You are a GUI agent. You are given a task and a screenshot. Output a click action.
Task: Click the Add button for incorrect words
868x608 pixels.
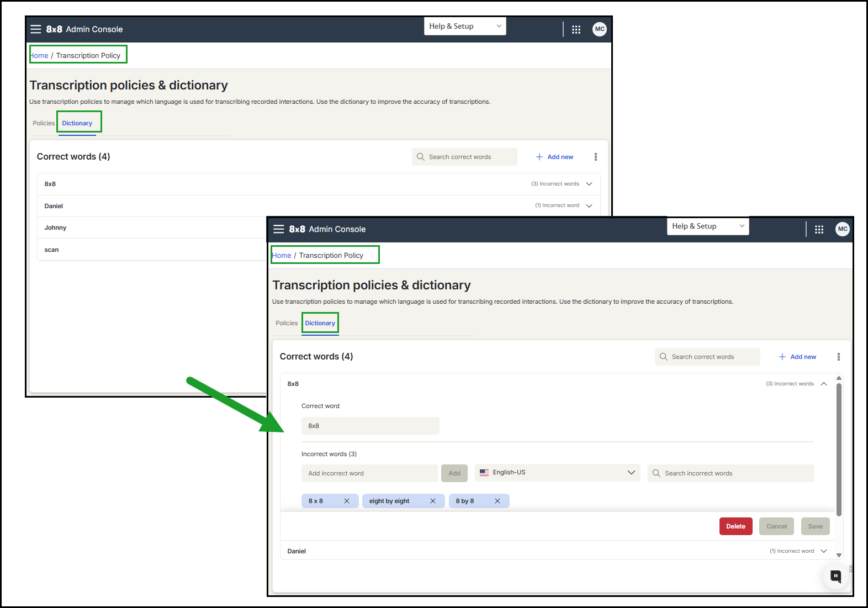click(454, 473)
